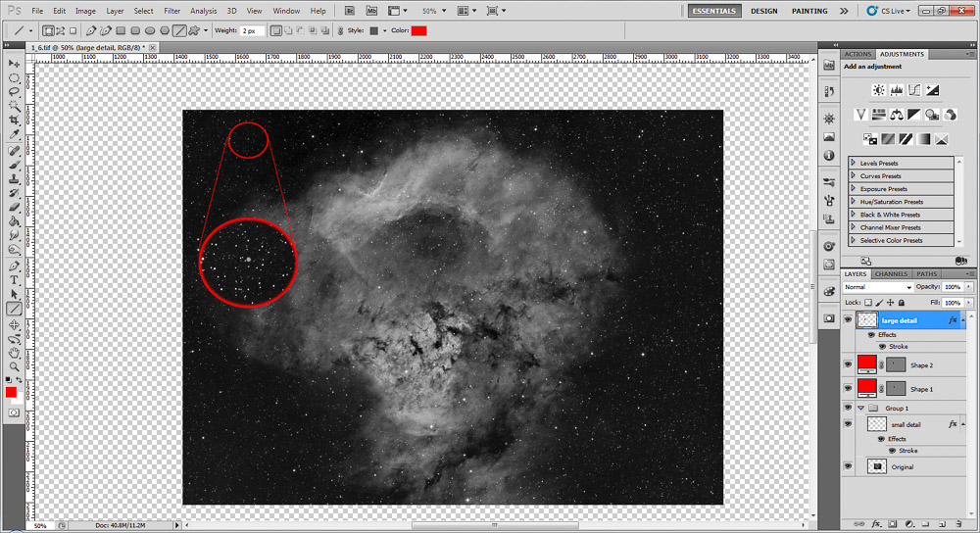
Task: Select the Paint Bucket tool
Action: point(14,221)
